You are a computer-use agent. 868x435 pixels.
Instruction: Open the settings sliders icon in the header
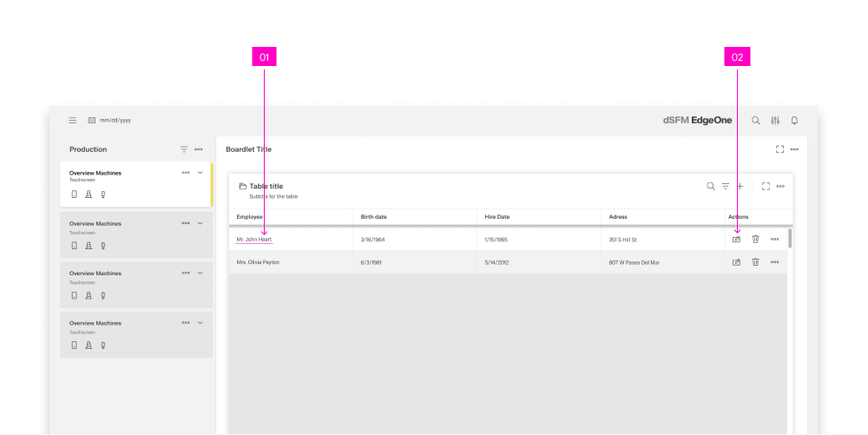pyautogui.click(x=775, y=120)
